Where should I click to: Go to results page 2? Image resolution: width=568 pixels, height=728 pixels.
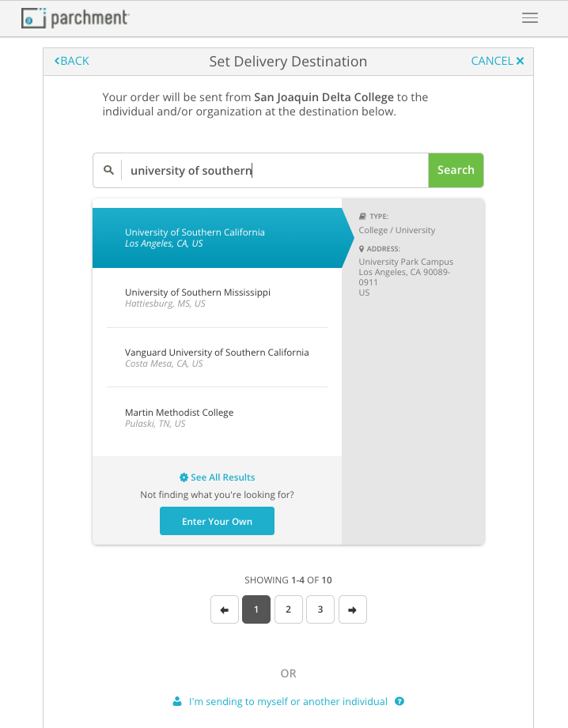(x=288, y=609)
